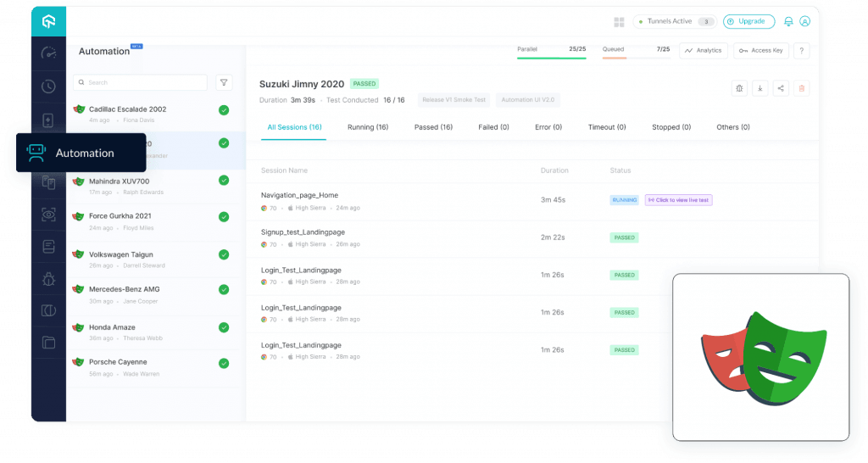Open the notifications bell
Screen dimensions: 868x463
[x=788, y=21]
